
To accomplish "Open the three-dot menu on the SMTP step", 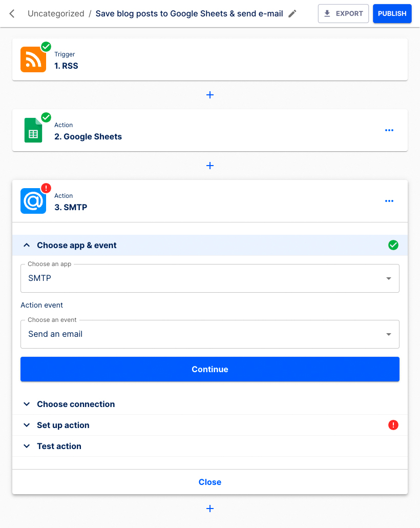I will click(x=389, y=201).
